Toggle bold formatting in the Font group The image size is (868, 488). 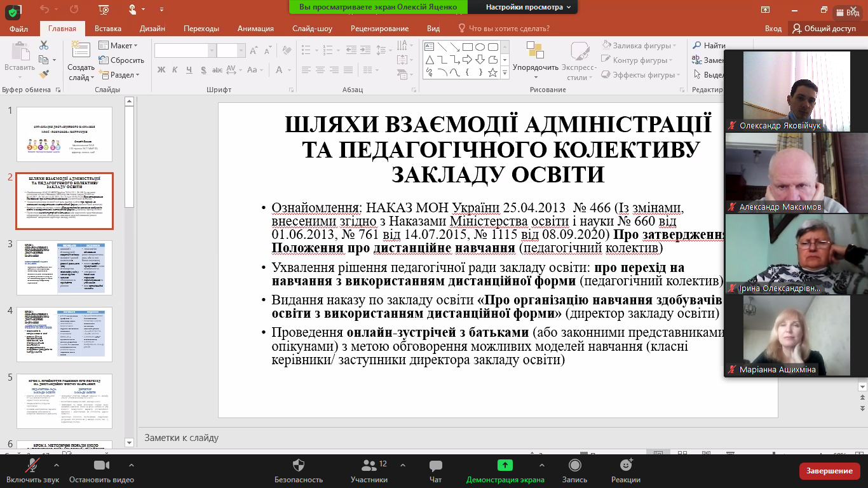coord(161,70)
